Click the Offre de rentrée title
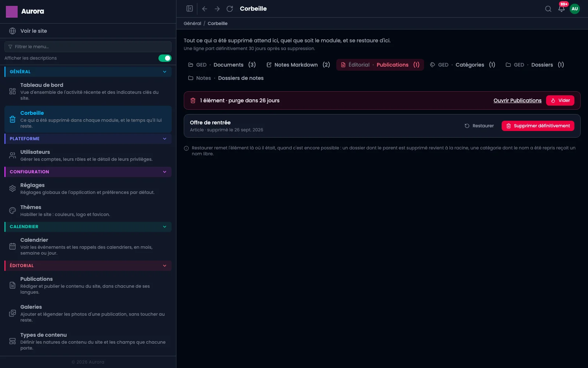This screenshot has width=588, height=368. [x=210, y=123]
